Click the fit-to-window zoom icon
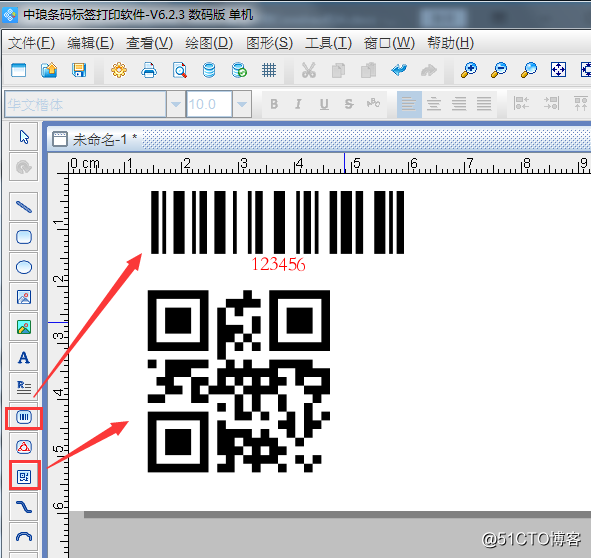 [x=558, y=70]
